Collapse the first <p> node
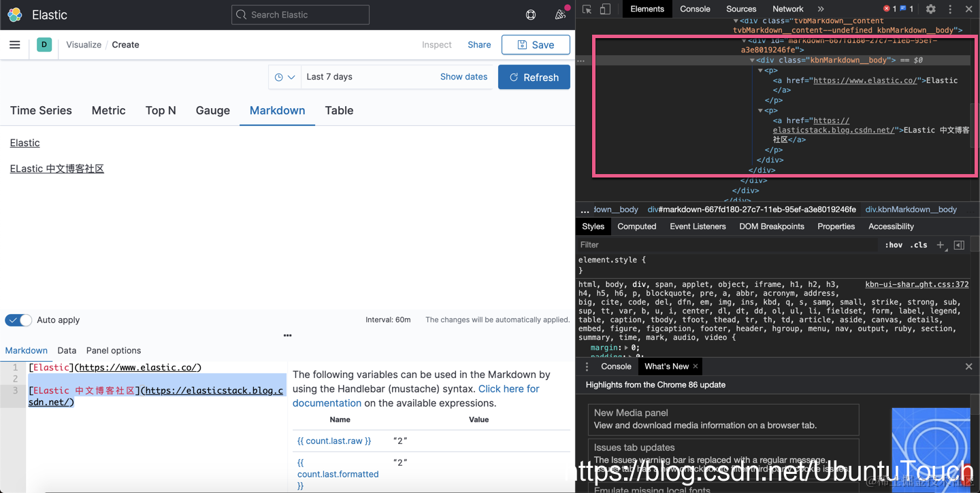980x493 pixels. pos(761,71)
